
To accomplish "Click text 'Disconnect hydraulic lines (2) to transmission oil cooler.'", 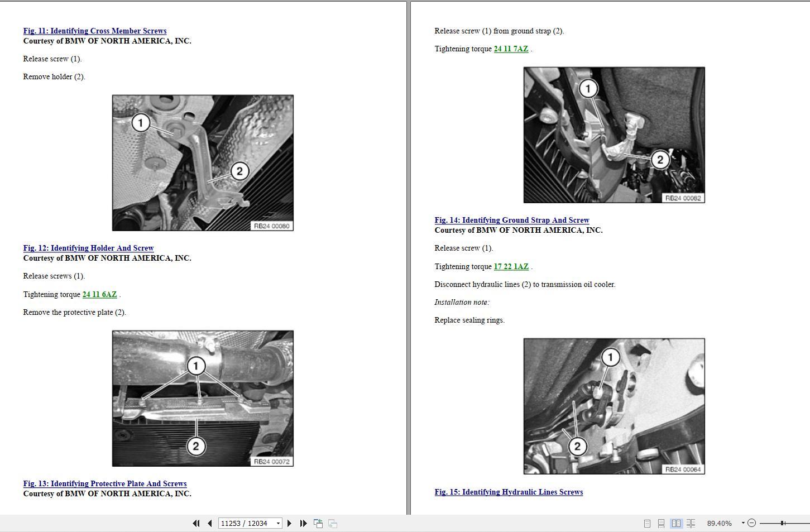I will click(525, 285).
